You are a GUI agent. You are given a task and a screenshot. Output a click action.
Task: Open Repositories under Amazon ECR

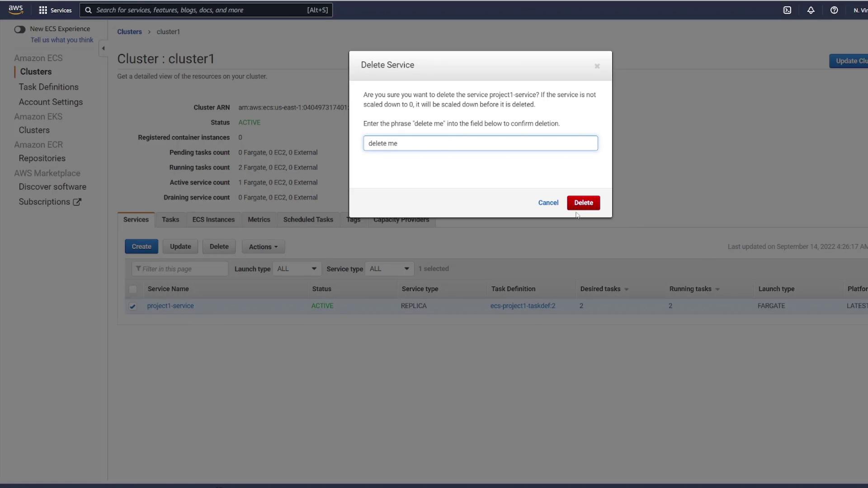pyautogui.click(x=42, y=158)
